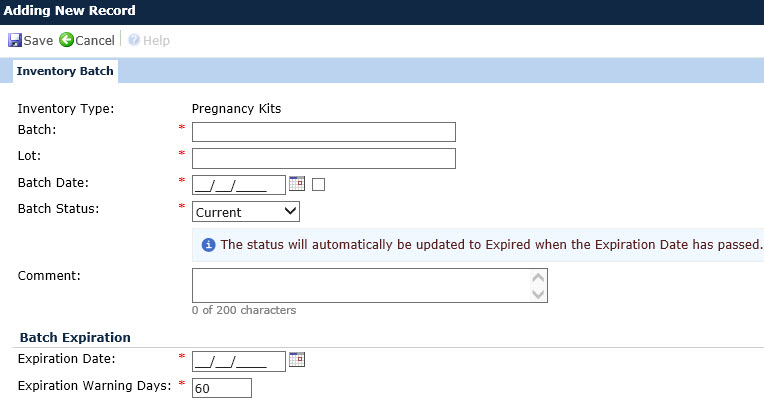Click the Comment box scroll up arrow
This screenshot has height=403, width=764.
(x=539, y=277)
